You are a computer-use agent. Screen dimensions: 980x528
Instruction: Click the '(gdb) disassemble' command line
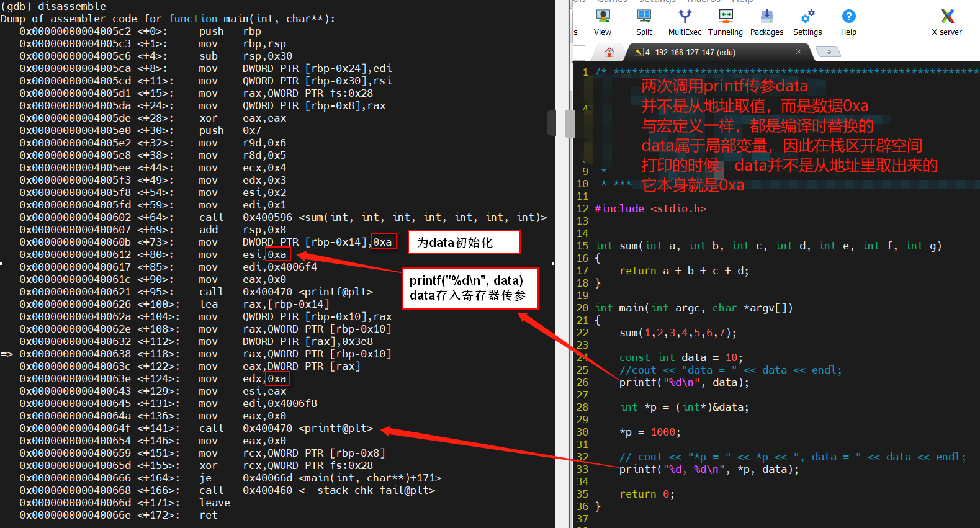pyautogui.click(x=53, y=6)
